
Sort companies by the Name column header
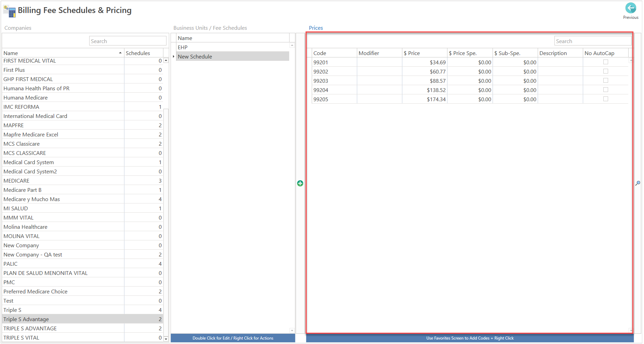(x=63, y=53)
